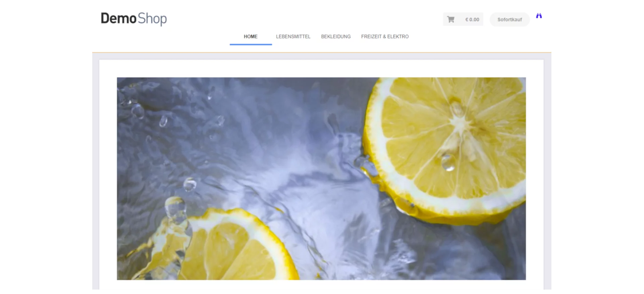
Task: Open the BEKLEIDUNG category
Action: click(x=336, y=37)
